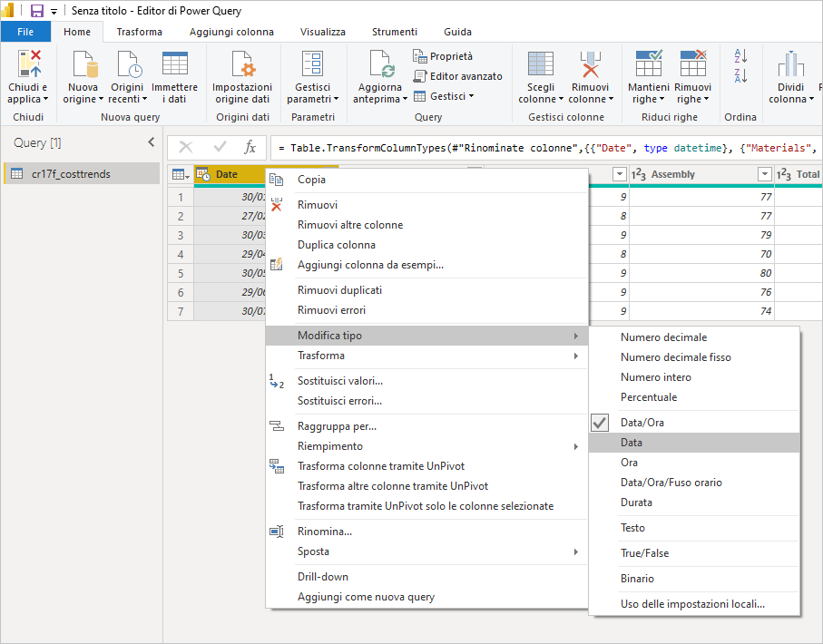
Task: Click the Gestisci parametri icon
Action: click(x=312, y=63)
